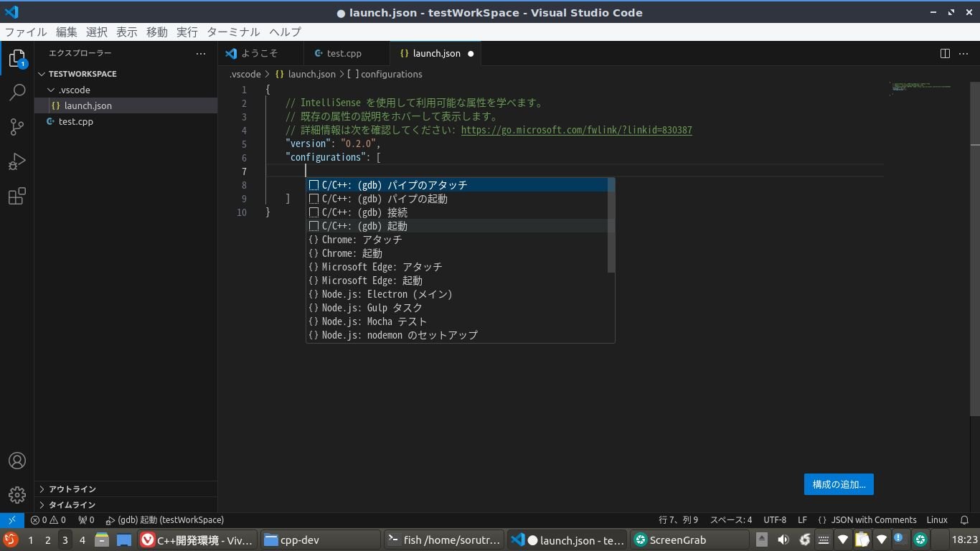Click the volume icon in system tray

coord(783,540)
